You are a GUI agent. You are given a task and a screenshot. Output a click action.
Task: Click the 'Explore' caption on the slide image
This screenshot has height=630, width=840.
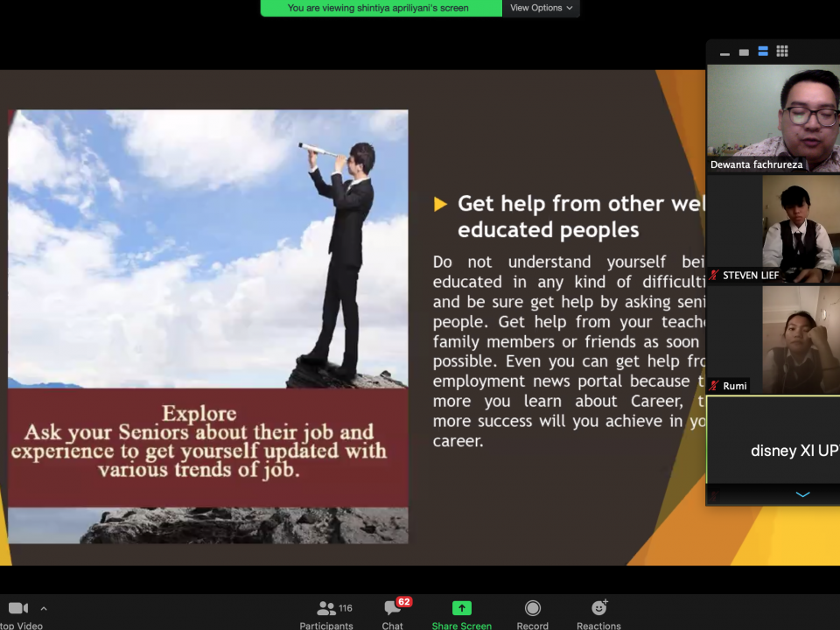coord(199,414)
